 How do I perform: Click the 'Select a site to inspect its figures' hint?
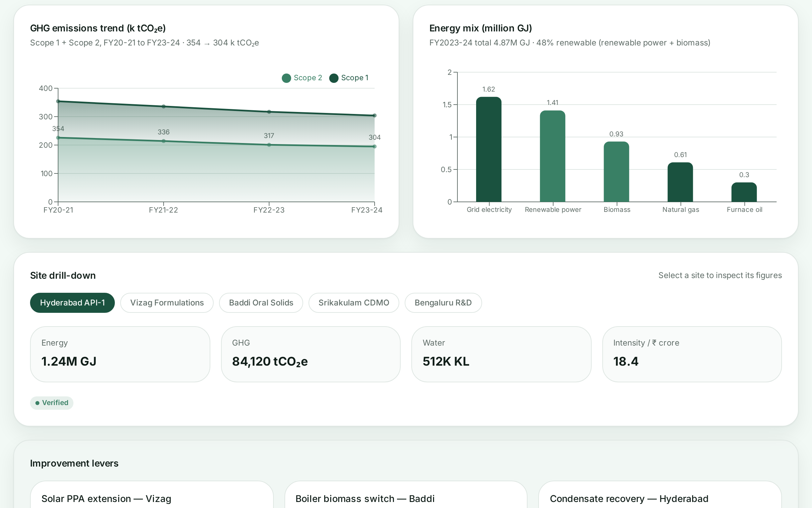pyautogui.click(x=720, y=275)
